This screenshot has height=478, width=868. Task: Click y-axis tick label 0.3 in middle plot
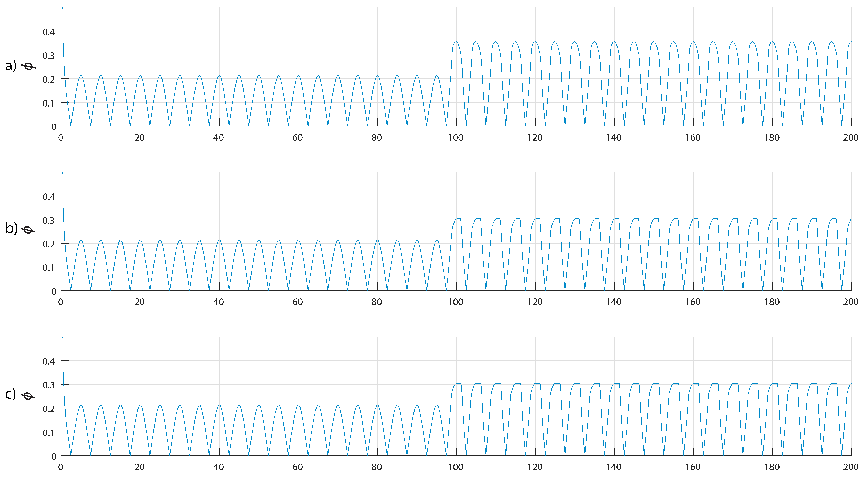pos(48,220)
